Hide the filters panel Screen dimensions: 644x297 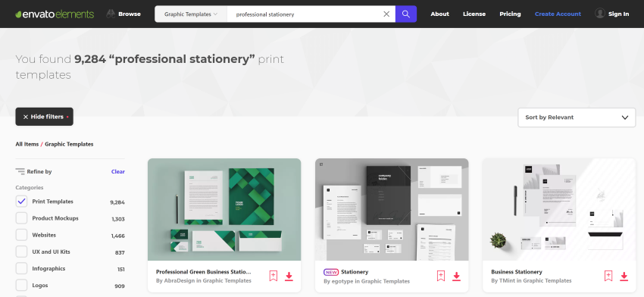45,117
